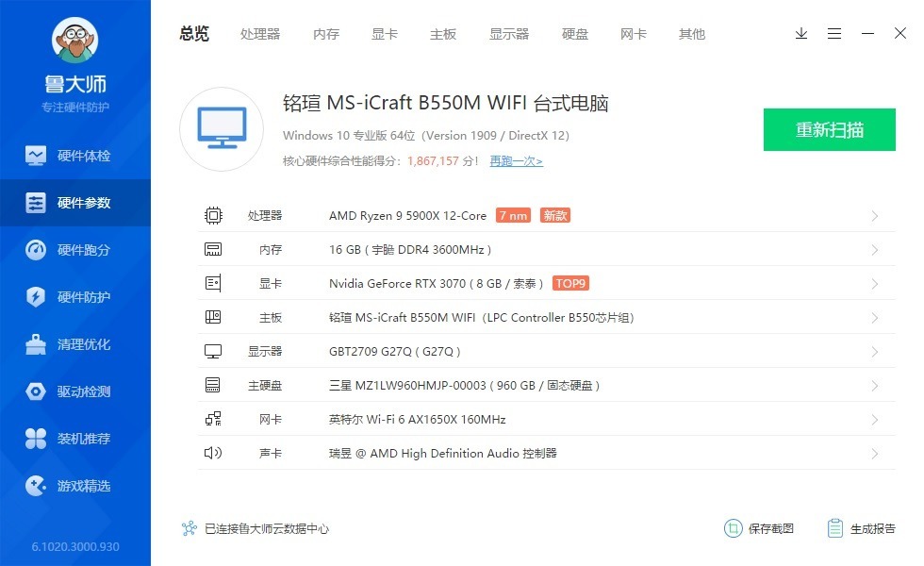This screenshot has height=566, width=924.
Task: Click 英特尔 Wi-Fi 6 AX1650X text
Action: (x=417, y=419)
